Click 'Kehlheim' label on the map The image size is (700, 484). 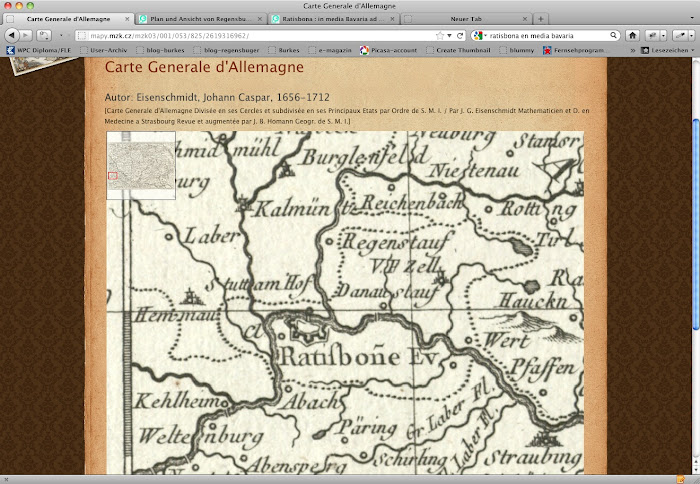[178, 401]
